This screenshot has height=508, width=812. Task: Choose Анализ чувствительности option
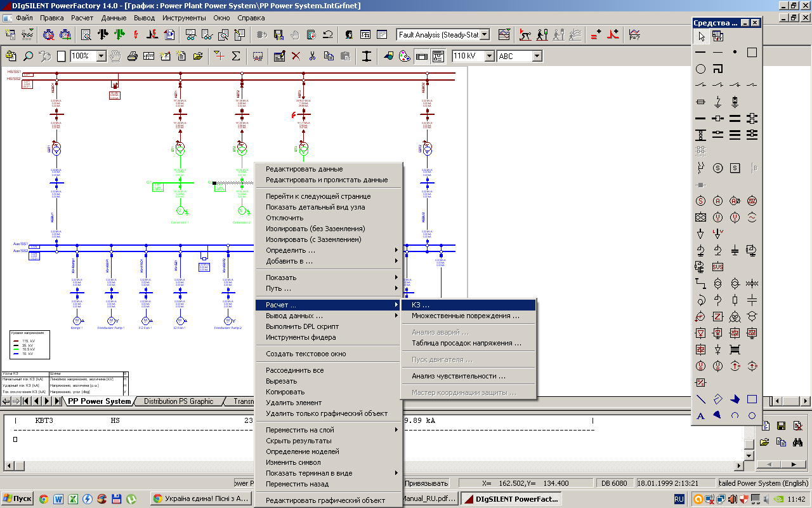[x=469, y=376]
